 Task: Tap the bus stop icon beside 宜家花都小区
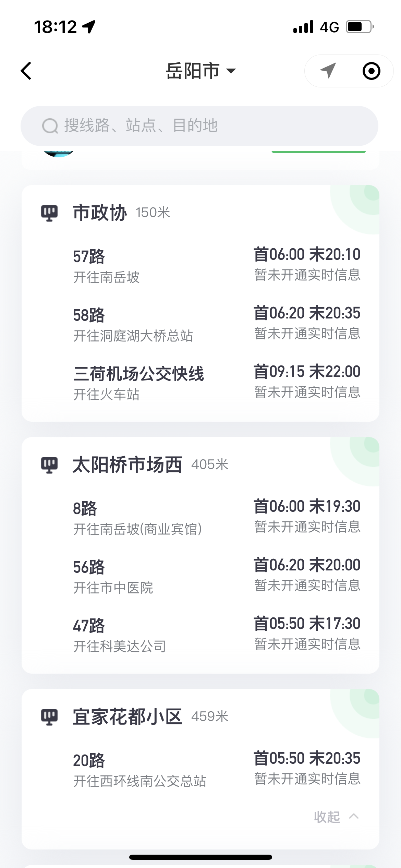click(49, 717)
